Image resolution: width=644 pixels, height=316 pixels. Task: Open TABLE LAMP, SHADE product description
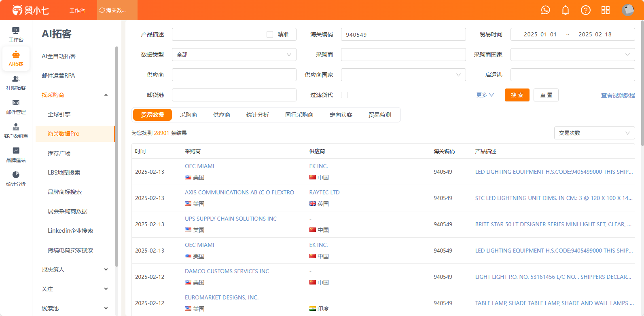pos(554,303)
